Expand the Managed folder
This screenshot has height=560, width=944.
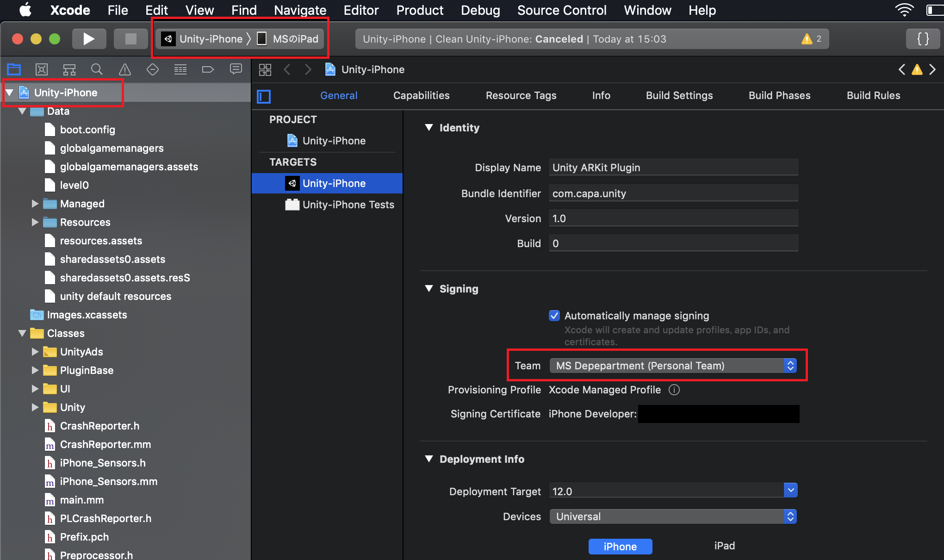pos(35,204)
